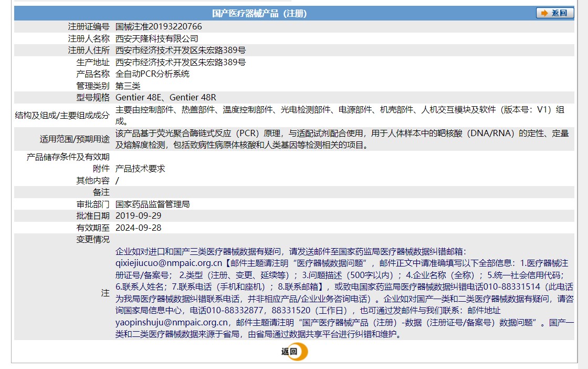
Task: Click the round 返回 button at the bottom
Action: coord(295,352)
